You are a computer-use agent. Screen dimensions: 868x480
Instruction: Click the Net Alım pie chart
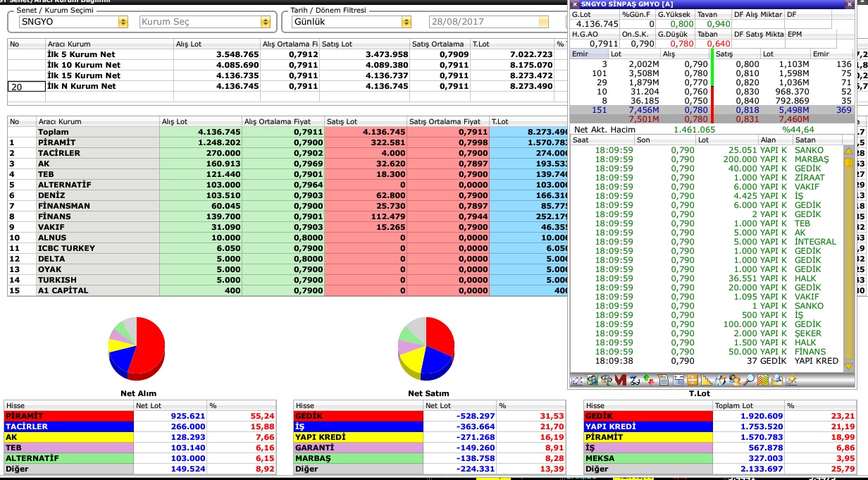click(x=137, y=348)
